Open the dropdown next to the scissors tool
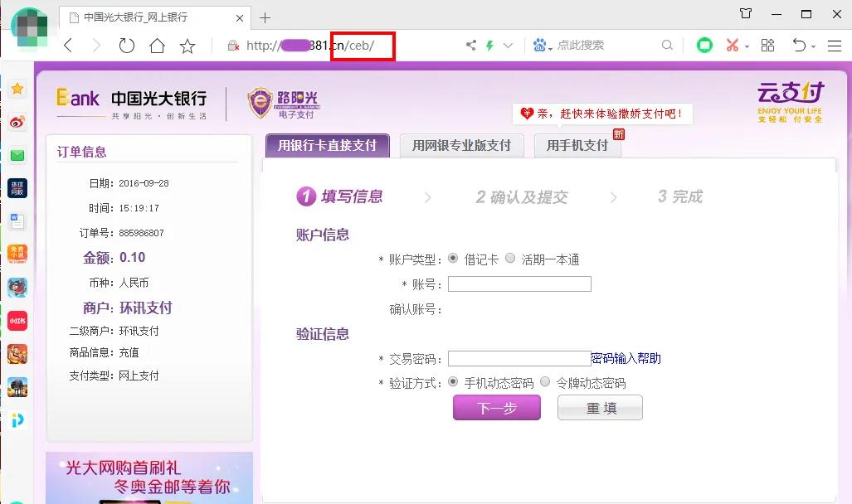 [747, 46]
